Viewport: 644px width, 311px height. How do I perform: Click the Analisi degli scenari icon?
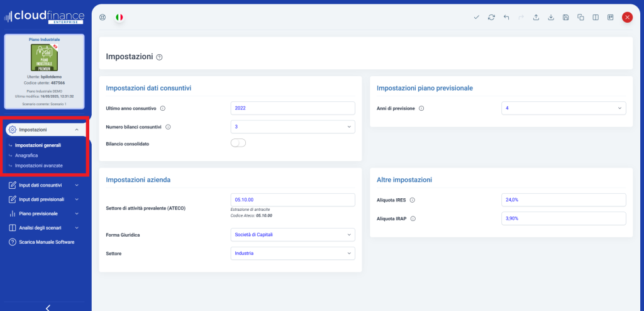point(13,228)
